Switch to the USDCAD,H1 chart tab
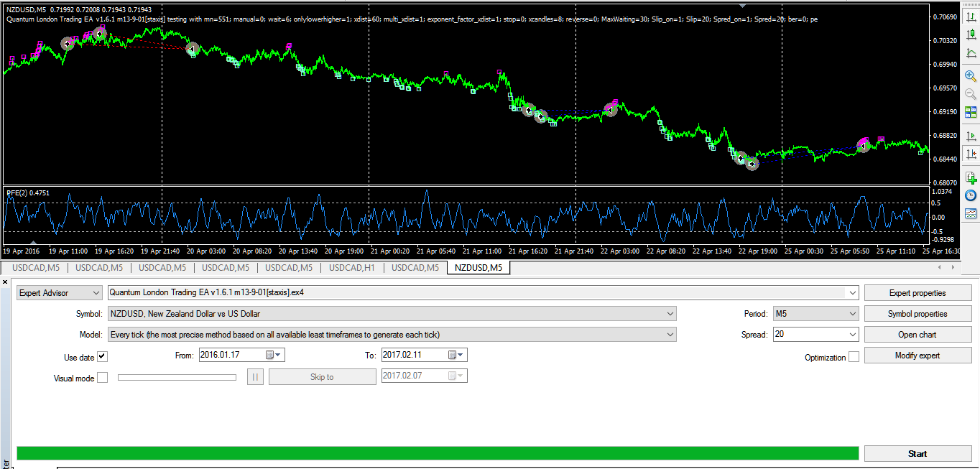Image resolution: width=980 pixels, height=469 pixels. pos(351,268)
